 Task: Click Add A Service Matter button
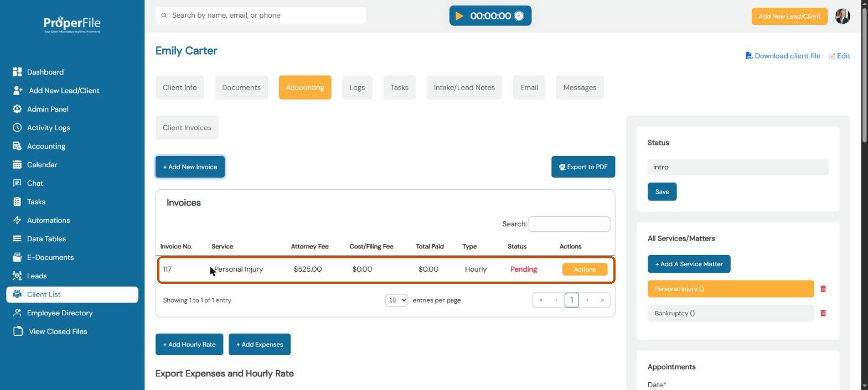689,264
